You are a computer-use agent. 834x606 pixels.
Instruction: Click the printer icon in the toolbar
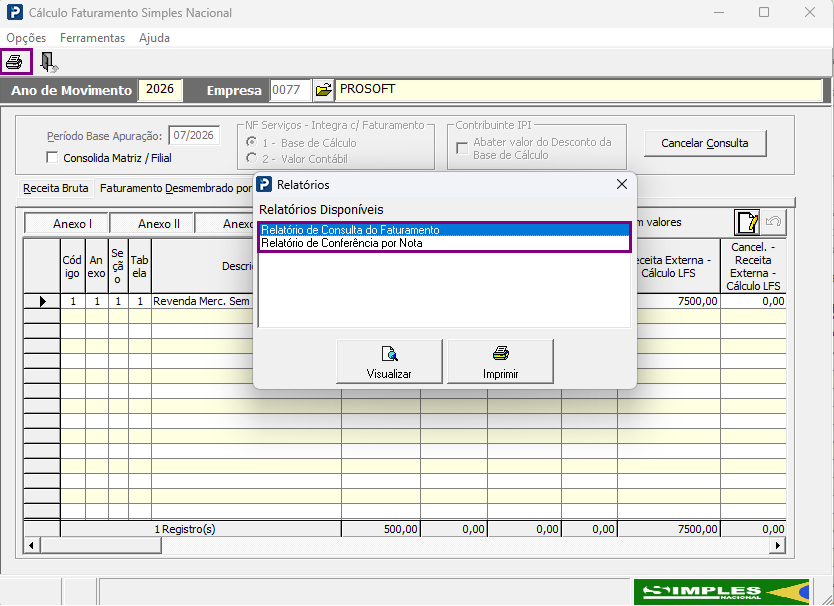(14, 62)
